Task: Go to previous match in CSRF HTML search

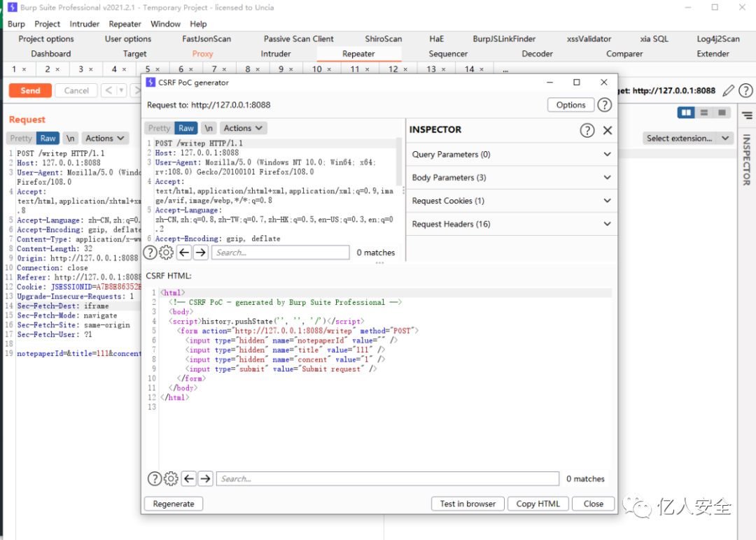Action: tap(188, 479)
